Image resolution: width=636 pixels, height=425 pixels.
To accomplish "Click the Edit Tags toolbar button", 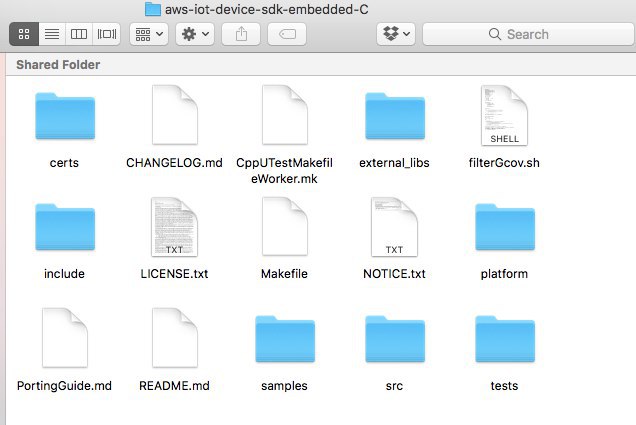I will tap(287, 34).
